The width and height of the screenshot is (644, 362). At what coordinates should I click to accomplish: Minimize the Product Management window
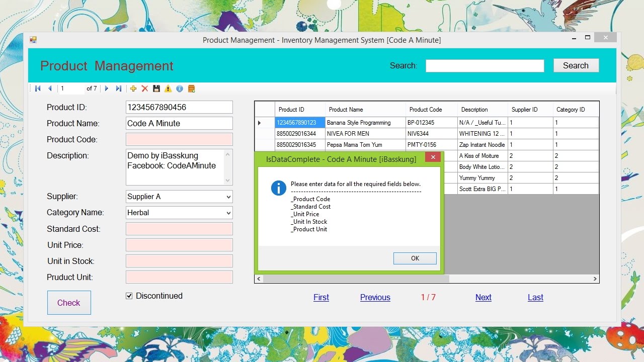(x=574, y=38)
